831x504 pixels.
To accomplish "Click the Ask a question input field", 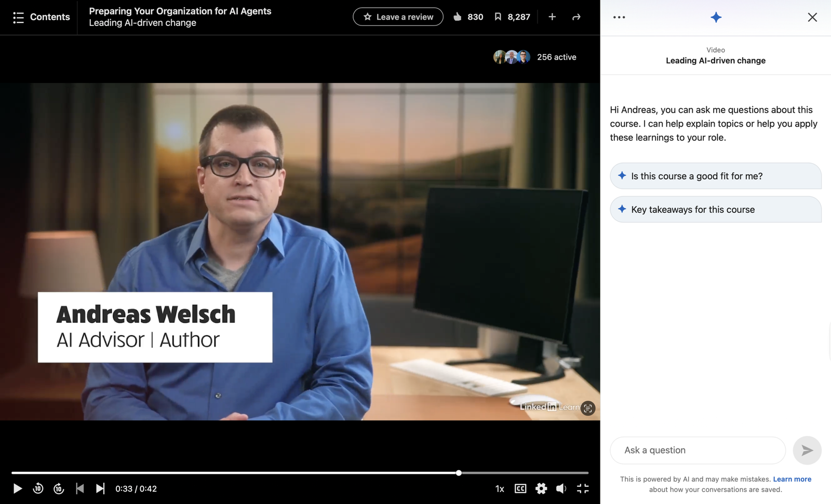I will pos(698,451).
